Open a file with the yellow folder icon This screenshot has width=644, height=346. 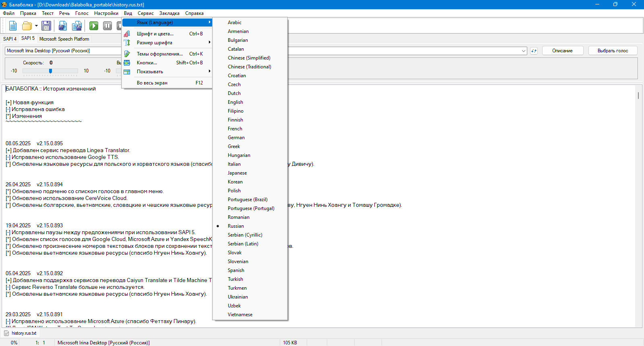point(27,26)
